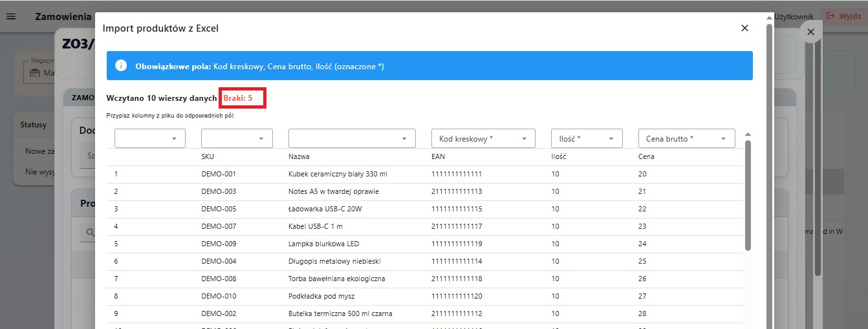Screen dimensions: 868x329
Task: Click the Cena value 28
Action: pos(642,313)
